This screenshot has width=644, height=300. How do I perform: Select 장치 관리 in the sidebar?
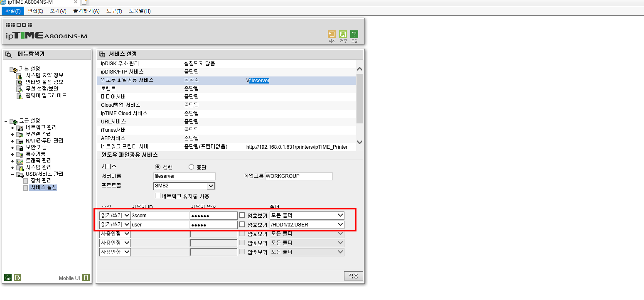41,181
